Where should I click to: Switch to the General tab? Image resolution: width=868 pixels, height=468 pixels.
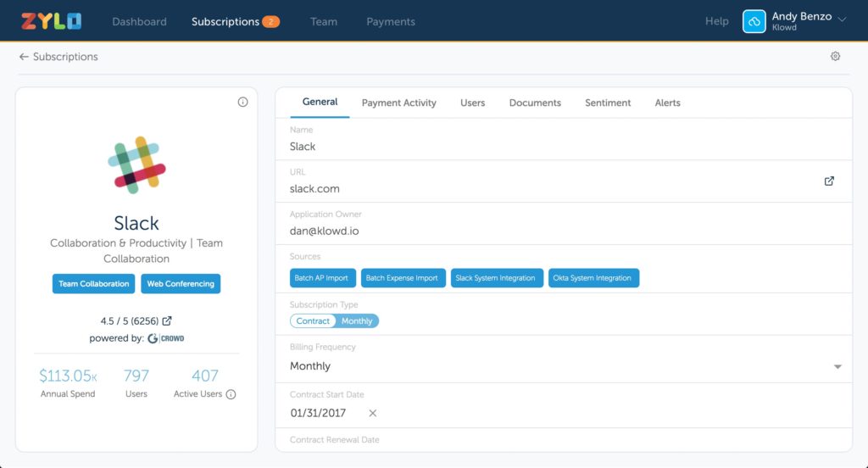coord(320,102)
